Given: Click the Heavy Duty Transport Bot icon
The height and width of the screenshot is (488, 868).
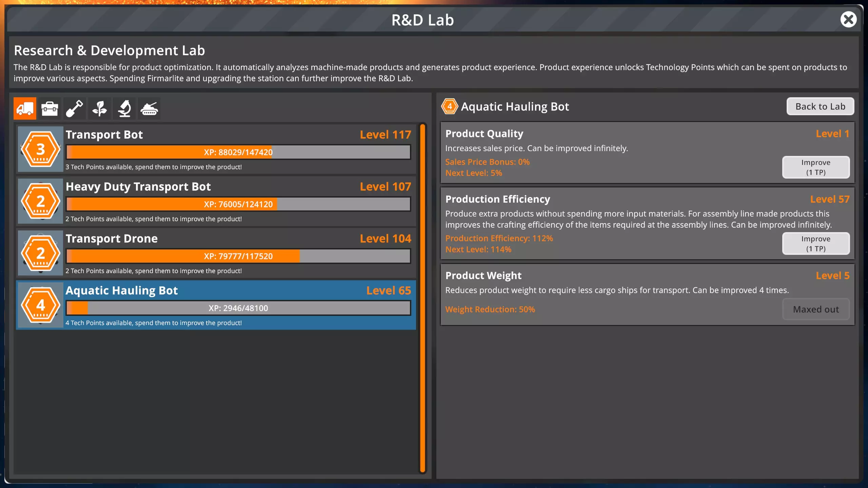Looking at the screenshot, I should click(41, 201).
